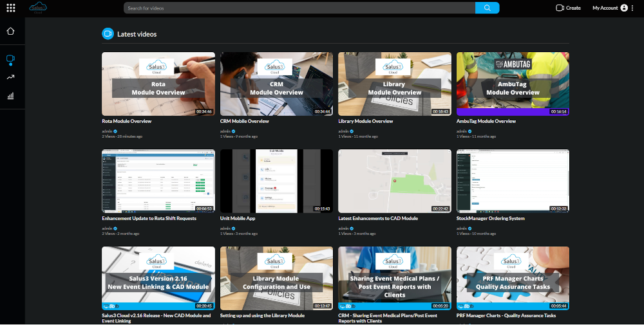This screenshot has width=644, height=325.
Task: Open CRM - Sharing Event Medical Plans title
Action: [x=388, y=318]
